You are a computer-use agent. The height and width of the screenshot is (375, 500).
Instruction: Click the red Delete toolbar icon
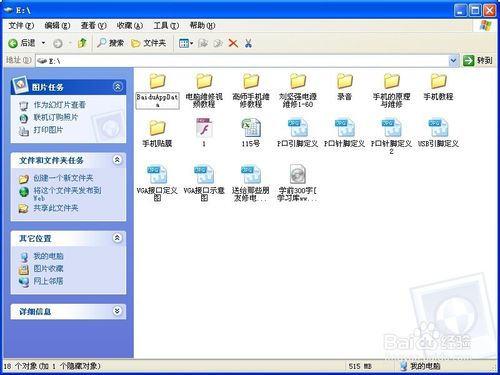[233, 43]
